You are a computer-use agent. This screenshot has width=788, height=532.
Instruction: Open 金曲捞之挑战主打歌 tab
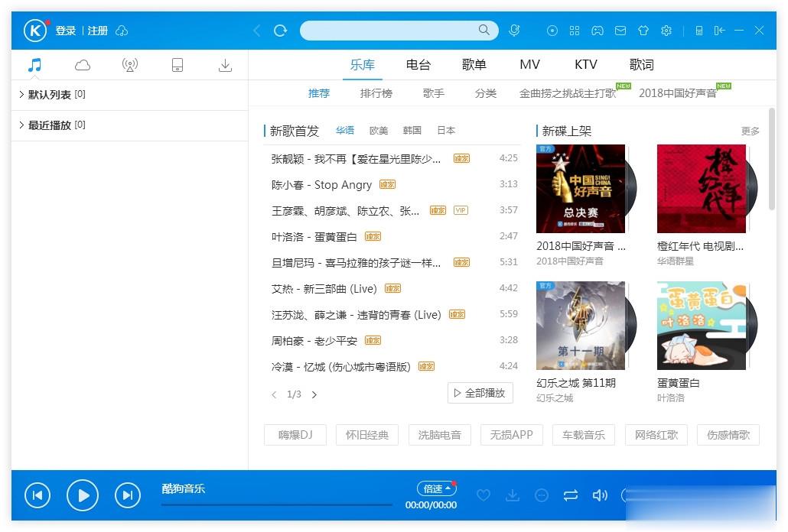pyautogui.click(x=568, y=93)
